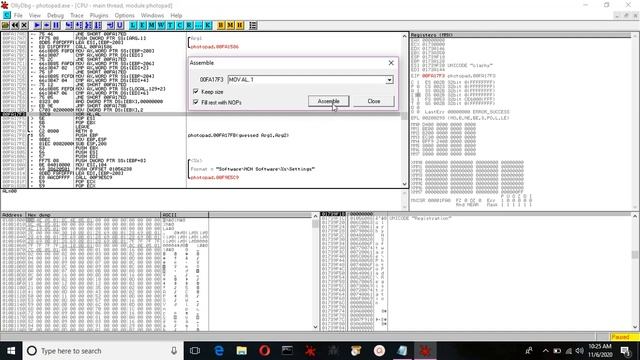
Task: Click the Run program play icon
Action: click(37, 25)
